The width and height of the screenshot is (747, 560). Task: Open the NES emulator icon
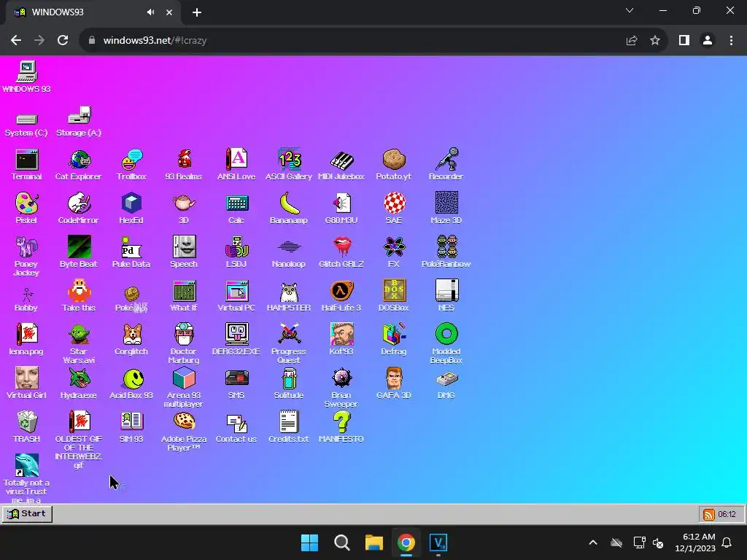[446, 296]
